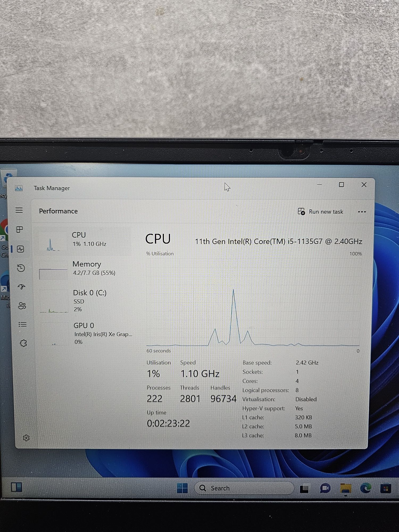Select the CPU performance entry

(84, 241)
